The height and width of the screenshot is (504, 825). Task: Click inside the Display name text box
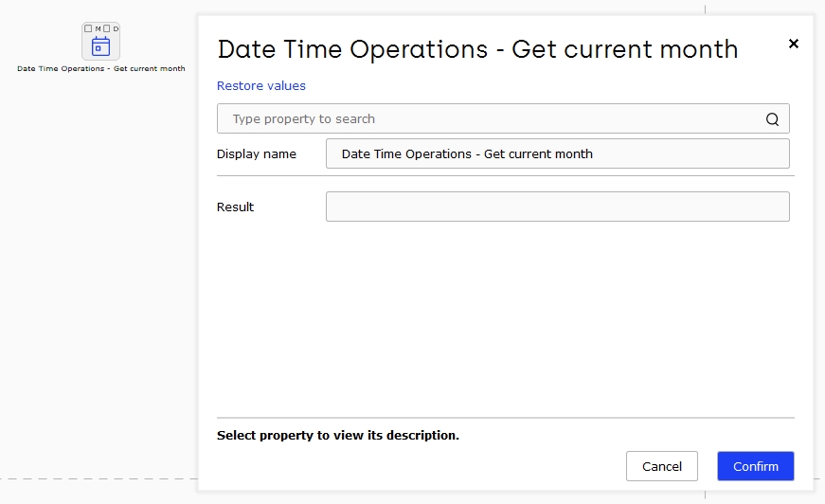(x=558, y=153)
